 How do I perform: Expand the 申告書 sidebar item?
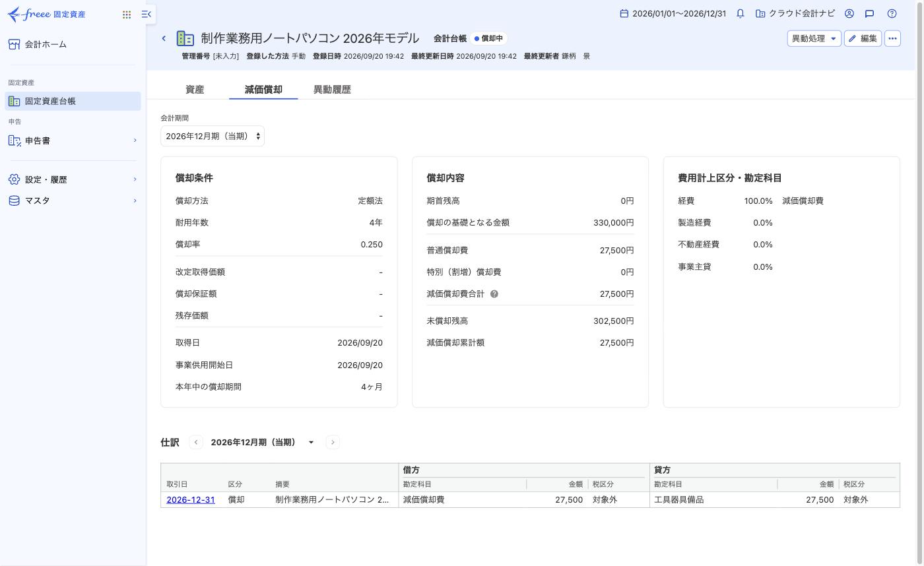(x=73, y=141)
